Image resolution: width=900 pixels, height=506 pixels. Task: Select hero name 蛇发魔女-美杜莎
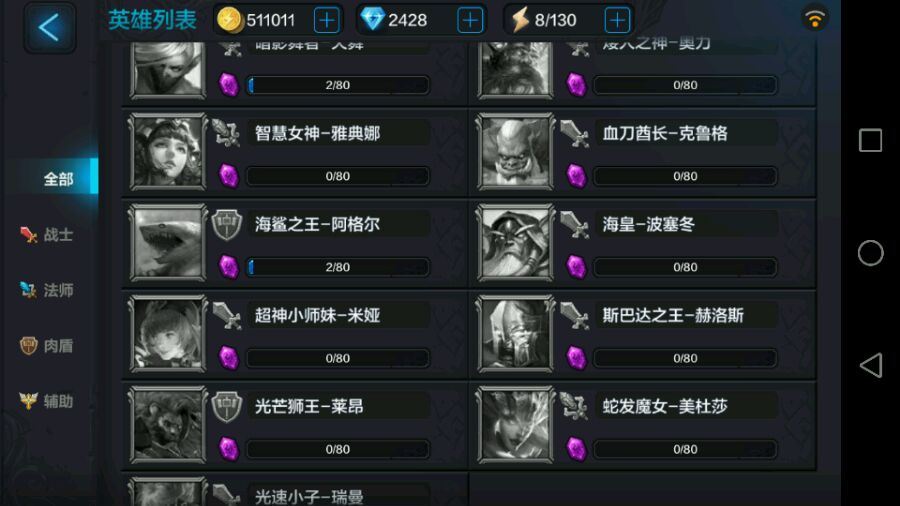665,407
